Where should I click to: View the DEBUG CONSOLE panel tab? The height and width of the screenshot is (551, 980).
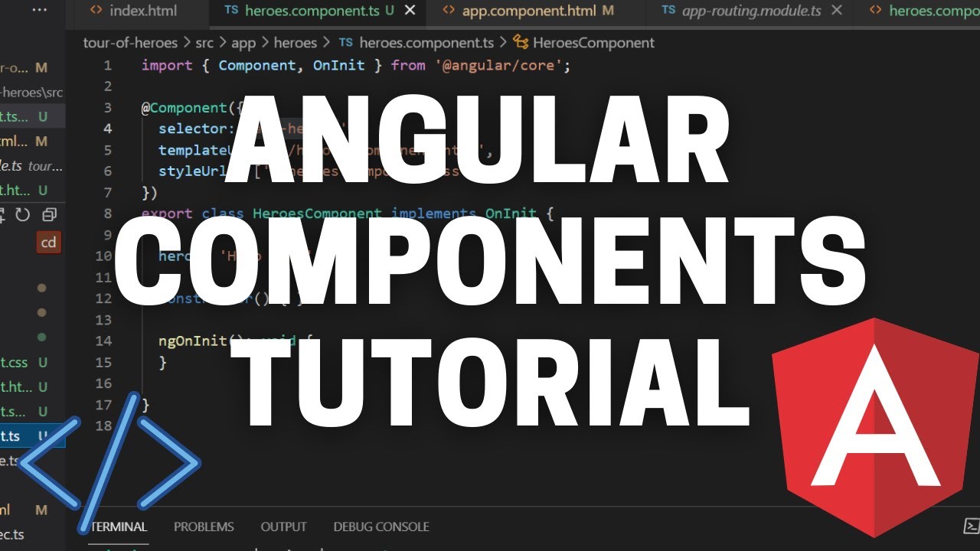pyautogui.click(x=381, y=527)
